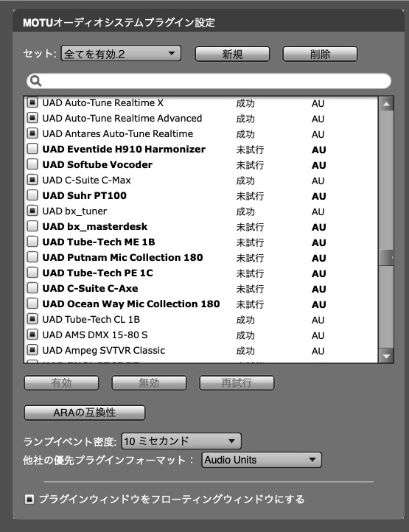Enable UAD Eventide H910 Harmonizer checkbox
The image size is (409, 532).
[32, 149]
